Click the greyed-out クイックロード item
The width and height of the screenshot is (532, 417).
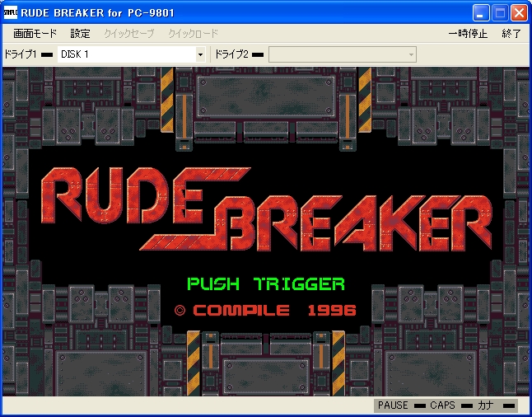(x=193, y=34)
